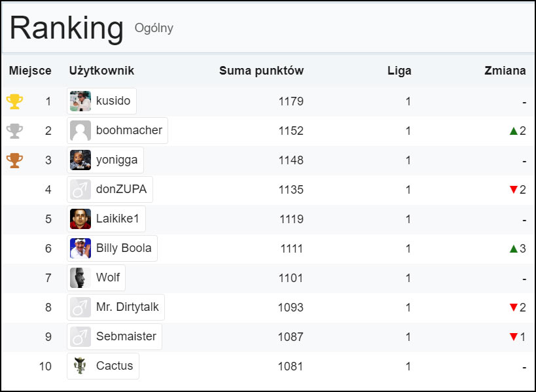536x392 pixels.
Task: Open kusido's avatar picture
Action: pos(80,101)
